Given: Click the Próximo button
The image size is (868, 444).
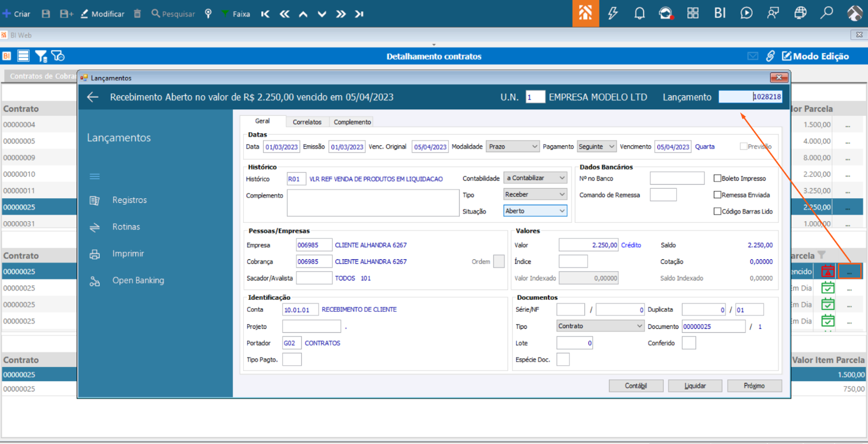Looking at the screenshot, I should click(754, 386).
